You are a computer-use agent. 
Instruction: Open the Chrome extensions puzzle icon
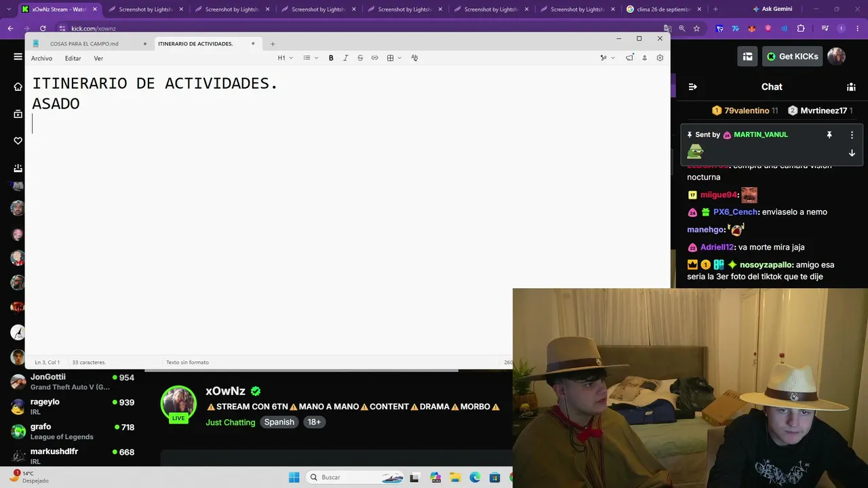[x=801, y=28]
